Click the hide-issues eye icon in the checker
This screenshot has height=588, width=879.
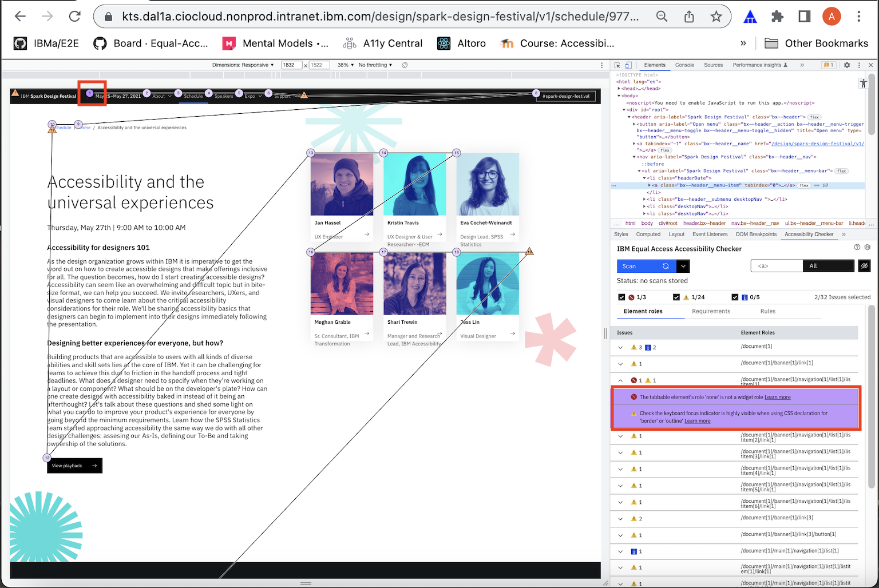865,265
